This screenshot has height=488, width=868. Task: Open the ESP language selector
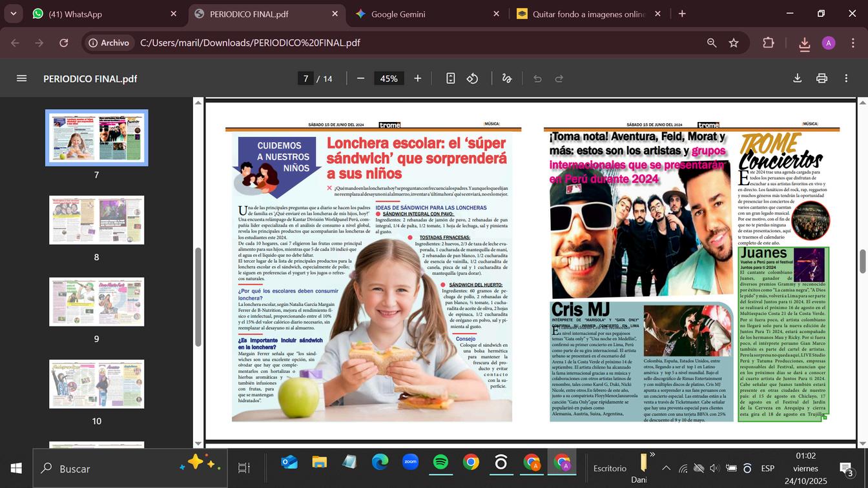pyautogui.click(x=767, y=468)
